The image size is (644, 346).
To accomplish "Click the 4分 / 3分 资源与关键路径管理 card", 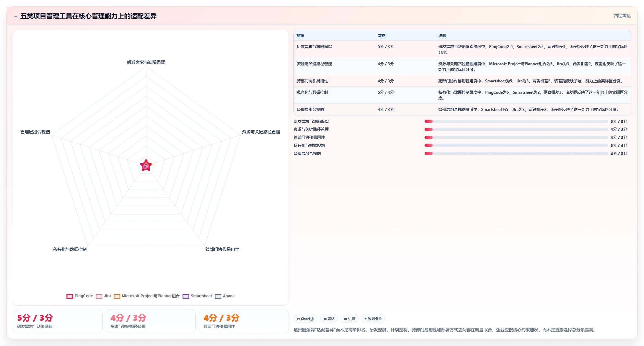I will pyautogui.click(x=151, y=321).
